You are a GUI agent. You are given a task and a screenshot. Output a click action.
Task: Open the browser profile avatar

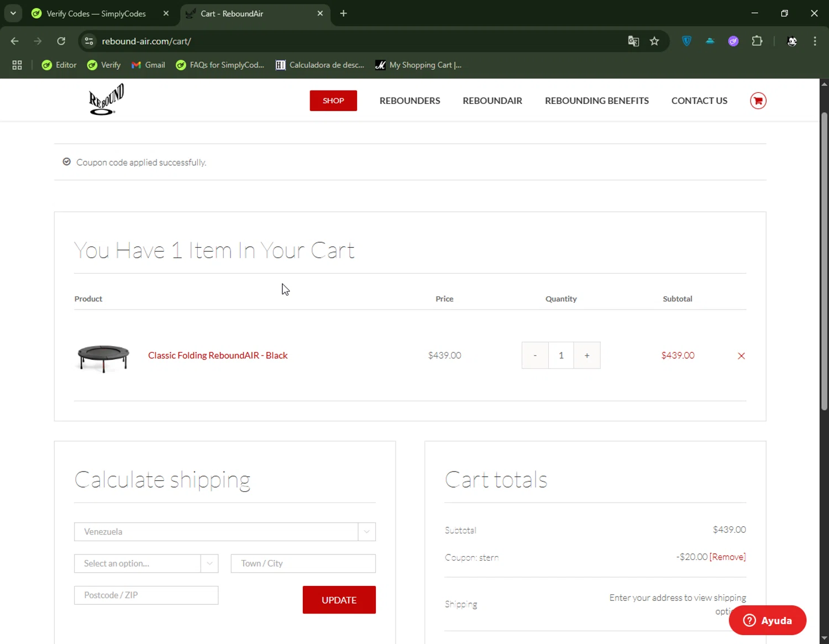[792, 41]
